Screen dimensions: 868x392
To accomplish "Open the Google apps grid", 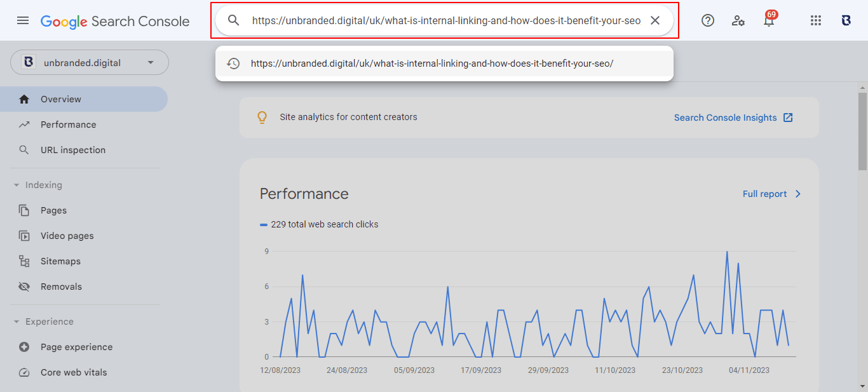I will coord(816,20).
